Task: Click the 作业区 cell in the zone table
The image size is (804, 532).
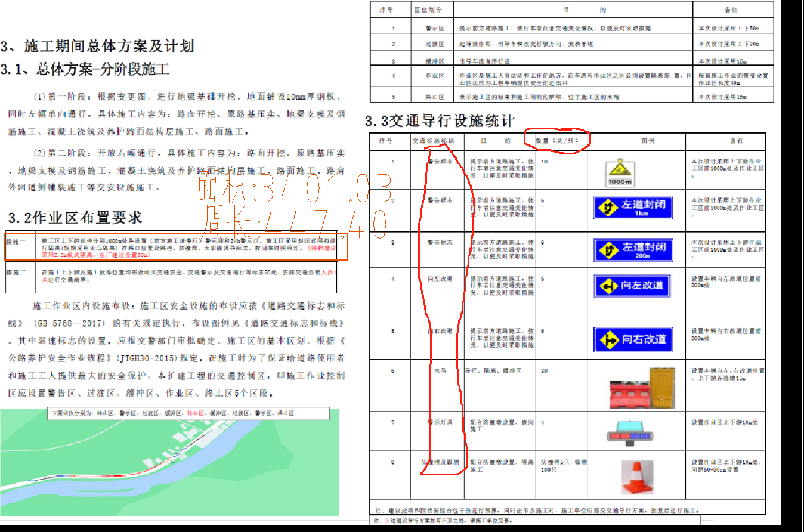Action: coord(434,76)
